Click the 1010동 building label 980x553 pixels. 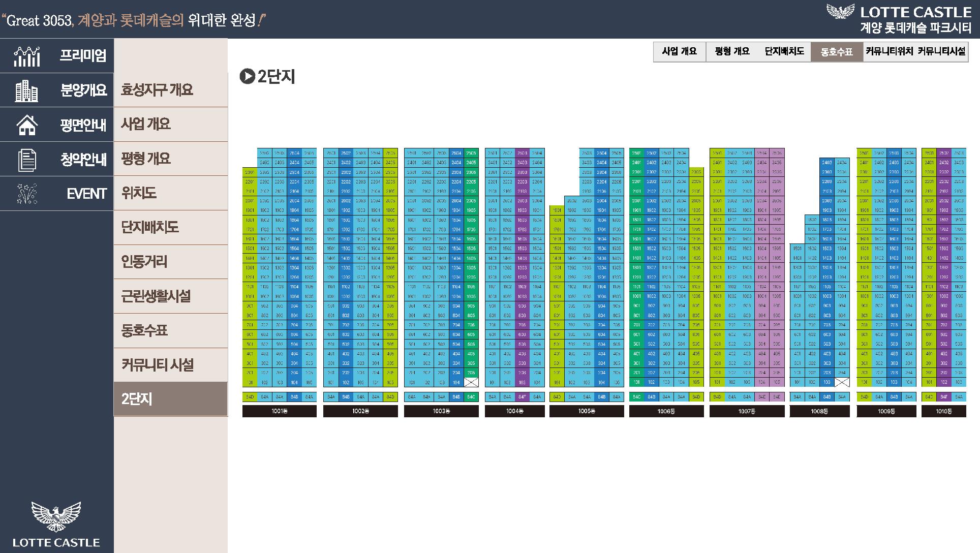tap(944, 411)
